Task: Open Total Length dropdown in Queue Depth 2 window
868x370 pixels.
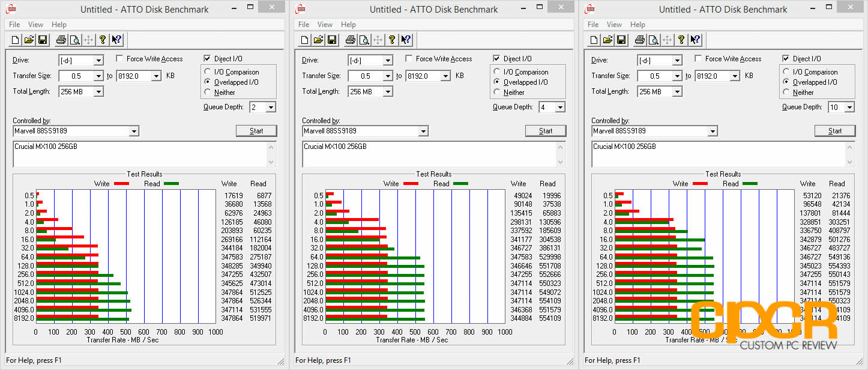Action: point(98,92)
